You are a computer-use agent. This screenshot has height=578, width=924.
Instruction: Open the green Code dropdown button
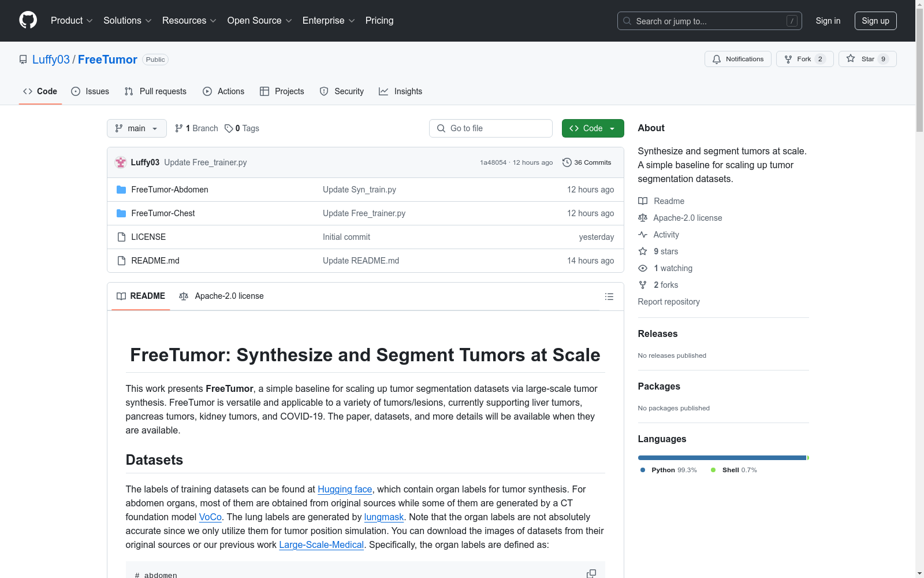(593, 128)
